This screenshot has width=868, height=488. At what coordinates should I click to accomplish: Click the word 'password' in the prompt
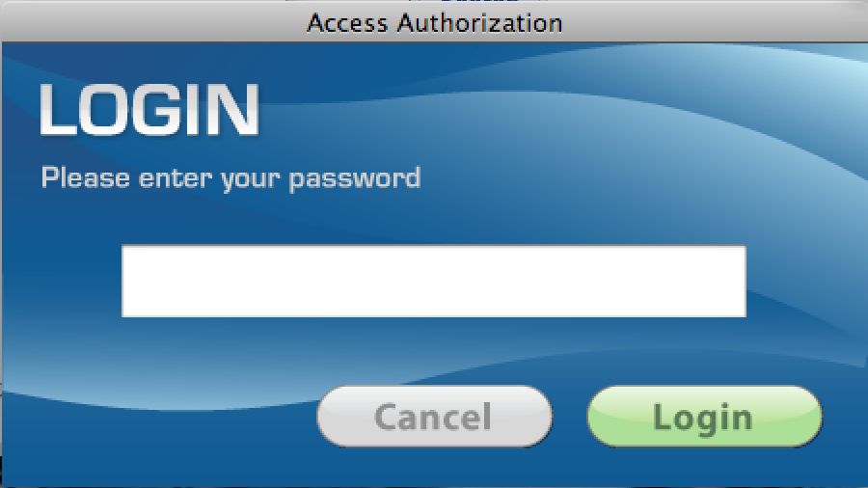[x=355, y=179]
